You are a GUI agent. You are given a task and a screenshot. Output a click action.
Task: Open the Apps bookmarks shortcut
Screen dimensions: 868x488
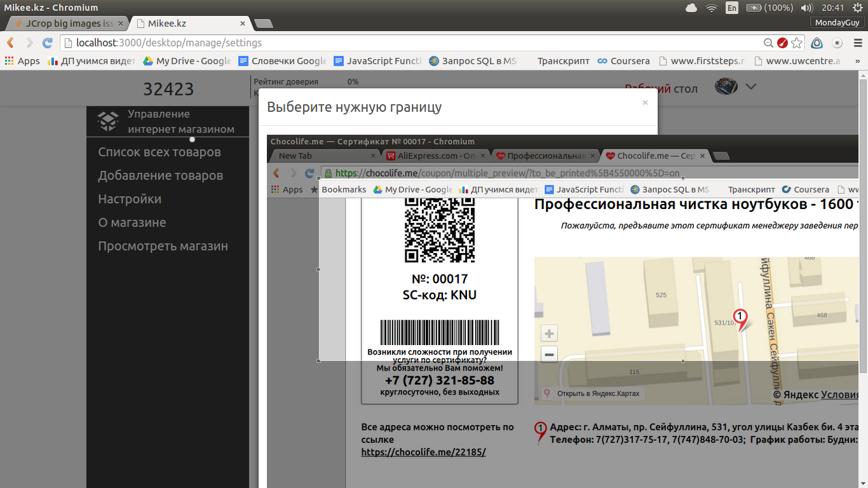point(22,61)
